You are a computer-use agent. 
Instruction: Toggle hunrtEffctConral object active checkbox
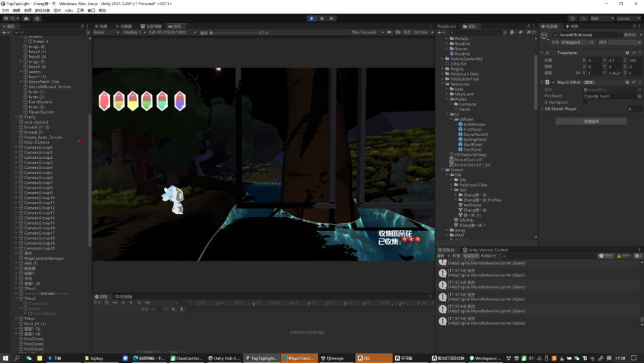pos(556,35)
